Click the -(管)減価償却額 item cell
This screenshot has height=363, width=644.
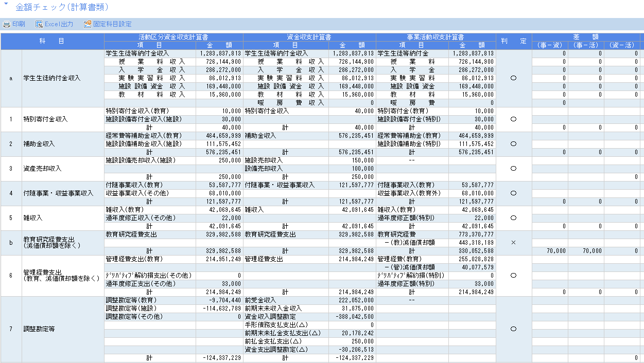[x=412, y=267]
